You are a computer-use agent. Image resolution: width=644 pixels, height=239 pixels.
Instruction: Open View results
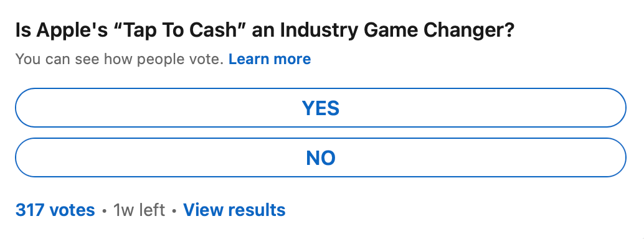click(x=234, y=210)
